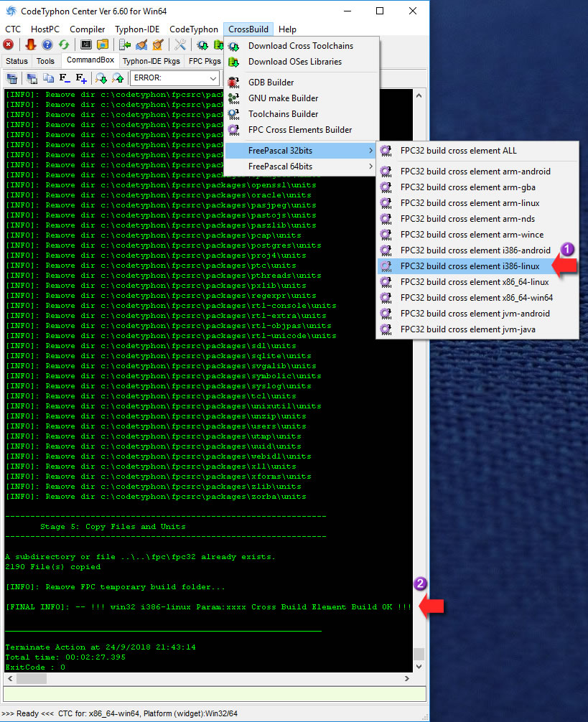Click the 'Stage 5: Copy Files and Units' line

[x=113, y=527]
